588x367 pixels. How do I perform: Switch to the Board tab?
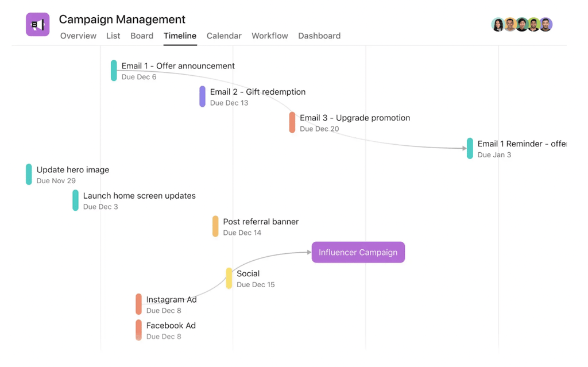pyautogui.click(x=142, y=36)
